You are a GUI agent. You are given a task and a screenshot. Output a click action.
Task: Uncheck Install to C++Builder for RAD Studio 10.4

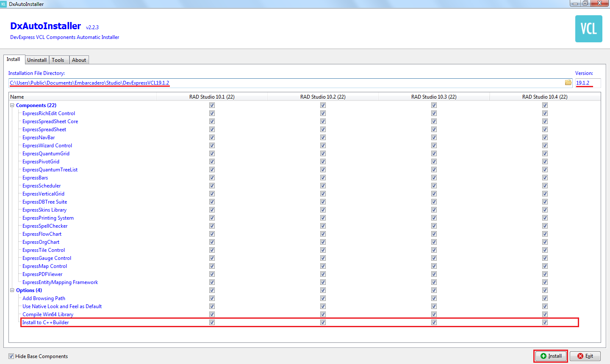tap(545, 323)
